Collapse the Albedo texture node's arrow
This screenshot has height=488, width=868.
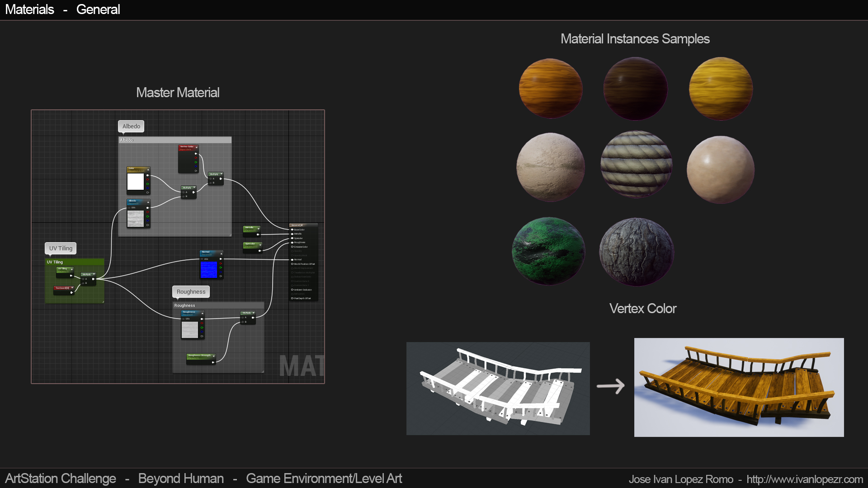click(x=148, y=202)
